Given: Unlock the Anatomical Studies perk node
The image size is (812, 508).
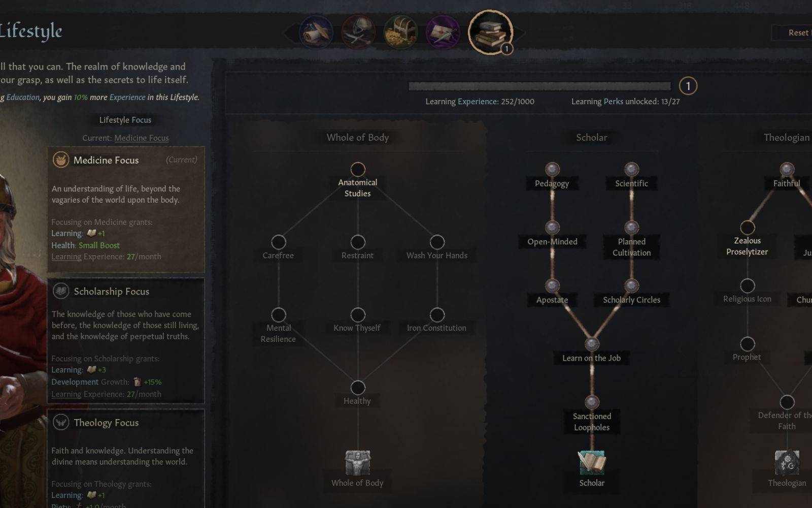Looking at the screenshot, I should click(358, 169).
